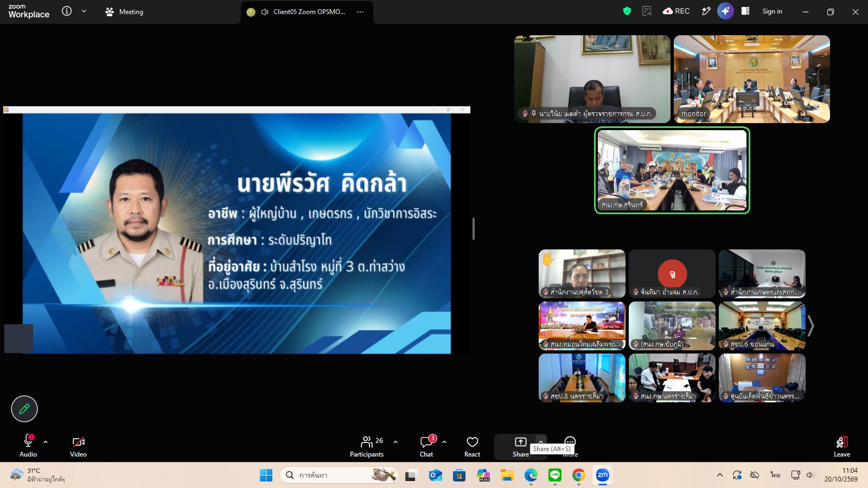Go to next page of participant videos
This screenshot has width=868, height=488.
[x=811, y=326]
